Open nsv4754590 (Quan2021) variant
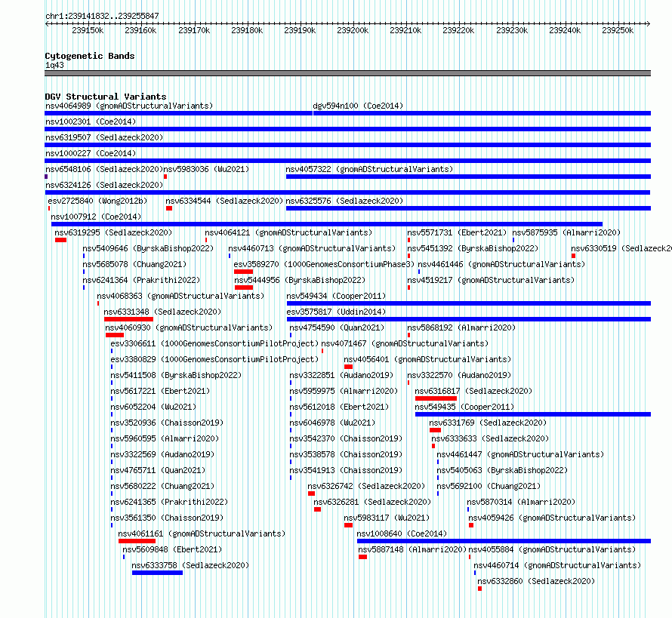The height and width of the screenshot is (618, 672). [337, 327]
